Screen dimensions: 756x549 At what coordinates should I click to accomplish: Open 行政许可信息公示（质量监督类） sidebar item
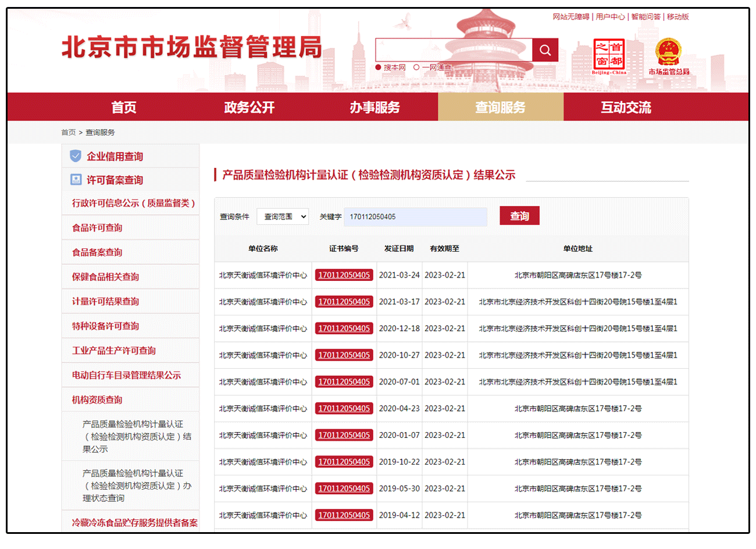tap(133, 203)
